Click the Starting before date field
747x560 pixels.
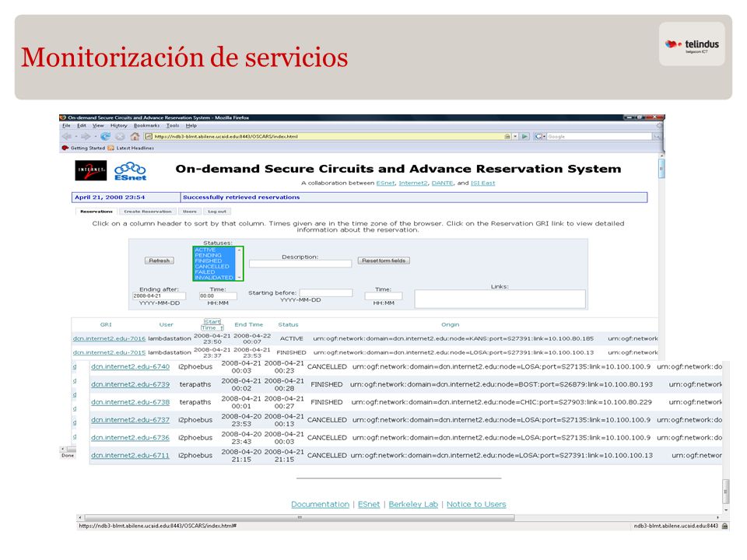point(326,293)
